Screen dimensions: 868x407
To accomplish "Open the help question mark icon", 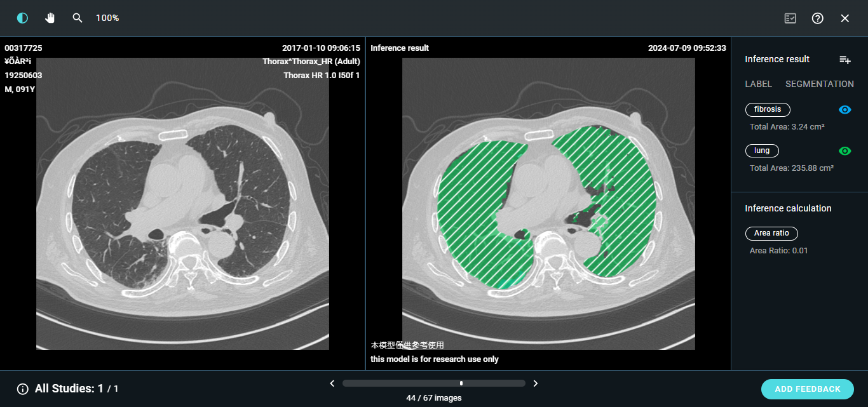I will [x=818, y=18].
